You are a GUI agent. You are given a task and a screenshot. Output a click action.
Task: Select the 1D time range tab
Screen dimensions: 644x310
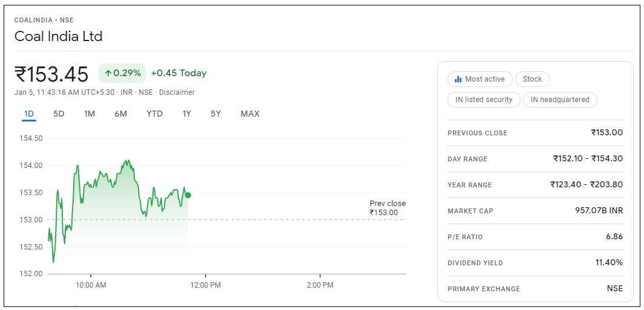click(29, 114)
